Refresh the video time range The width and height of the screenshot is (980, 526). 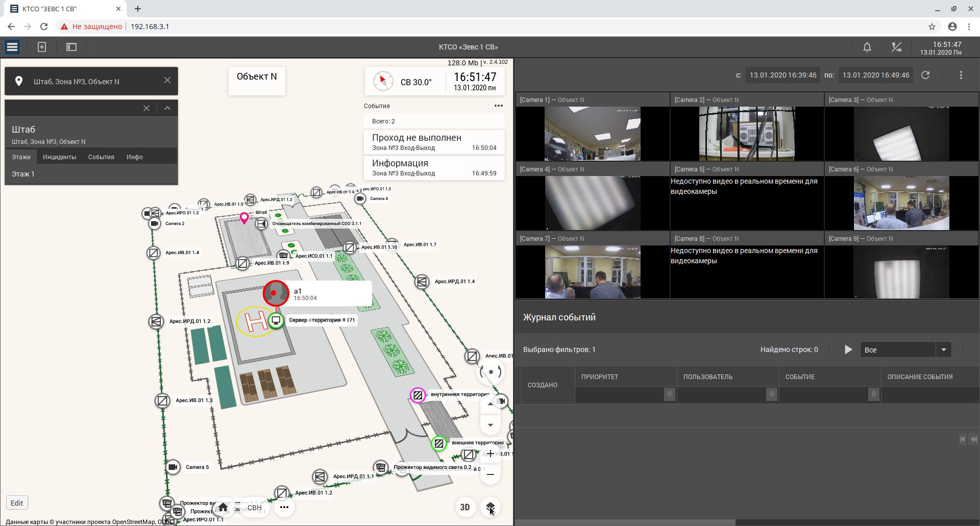(925, 75)
